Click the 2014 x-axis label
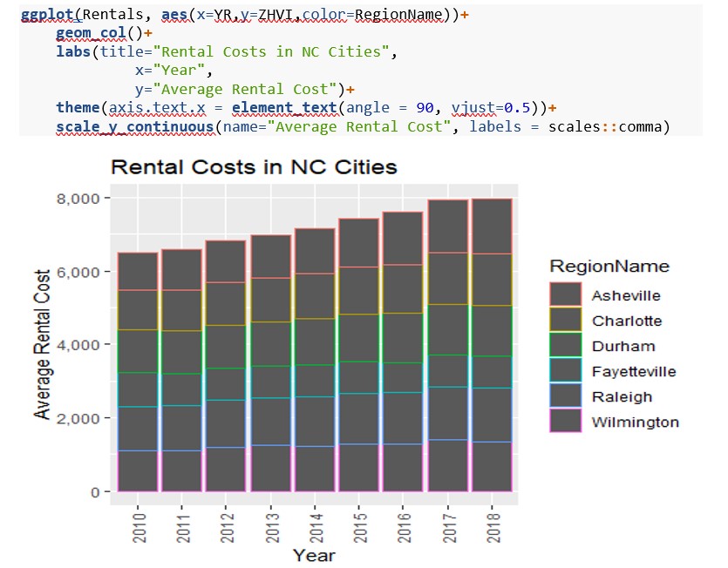This screenshot has height=568, width=728. [316, 528]
